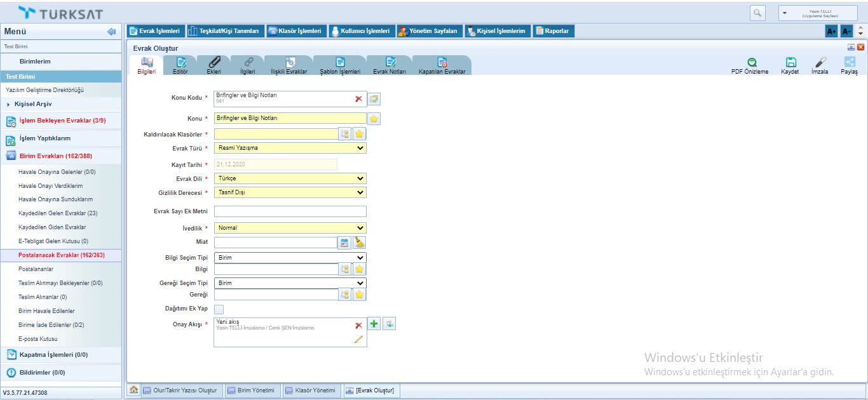Click the Paylaş share icon
The width and height of the screenshot is (868, 400).
point(849,62)
